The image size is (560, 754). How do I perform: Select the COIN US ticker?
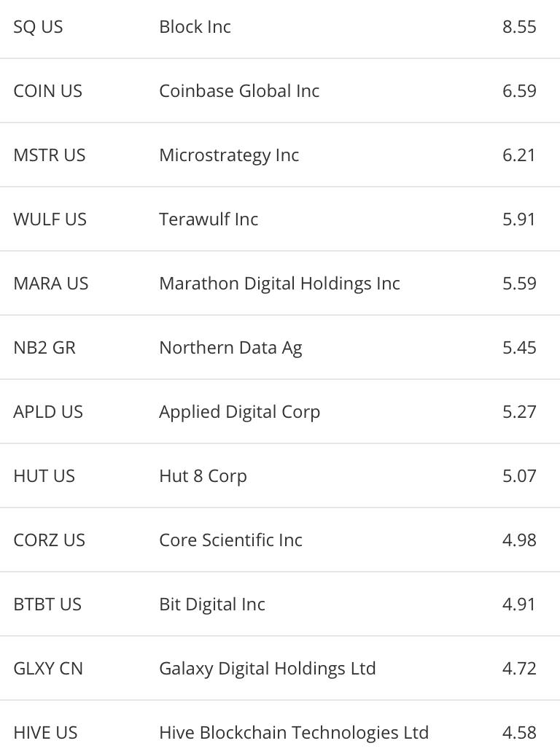tap(47, 91)
